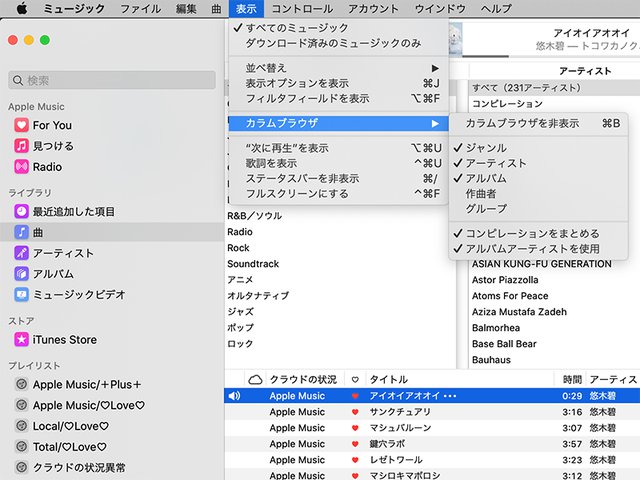Screen dimensions: 640x480
Task: Uncheck アルバム in column browser submenu
Action: click(486, 178)
